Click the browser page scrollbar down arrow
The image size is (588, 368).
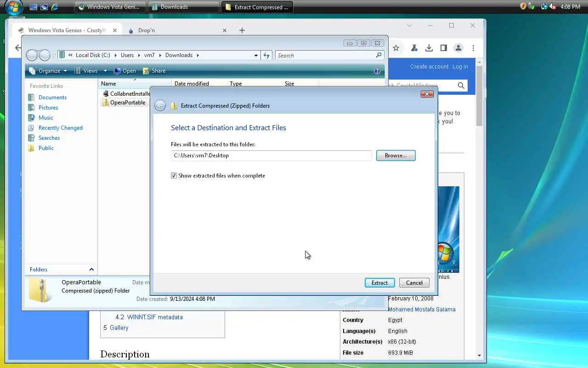(479, 356)
